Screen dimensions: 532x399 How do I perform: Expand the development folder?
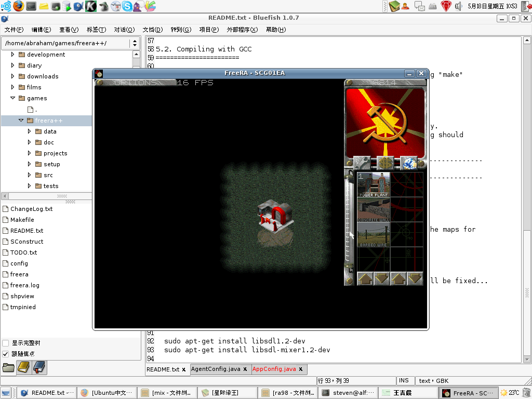coord(12,54)
